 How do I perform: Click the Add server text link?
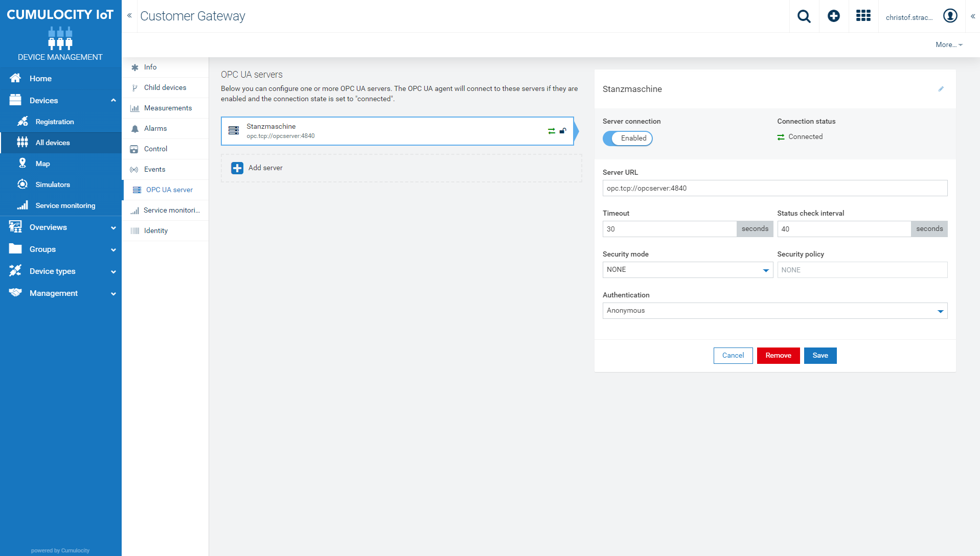coord(265,168)
